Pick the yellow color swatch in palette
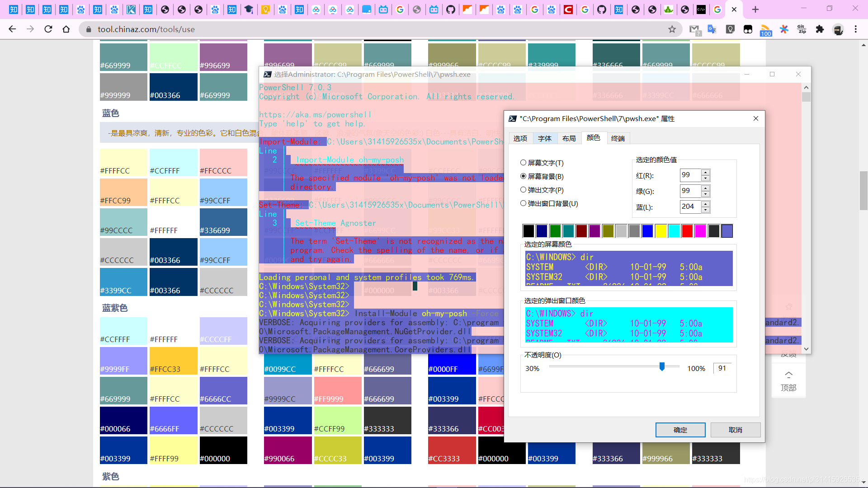Image resolution: width=868 pixels, height=488 pixels. [x=661, y=231]
